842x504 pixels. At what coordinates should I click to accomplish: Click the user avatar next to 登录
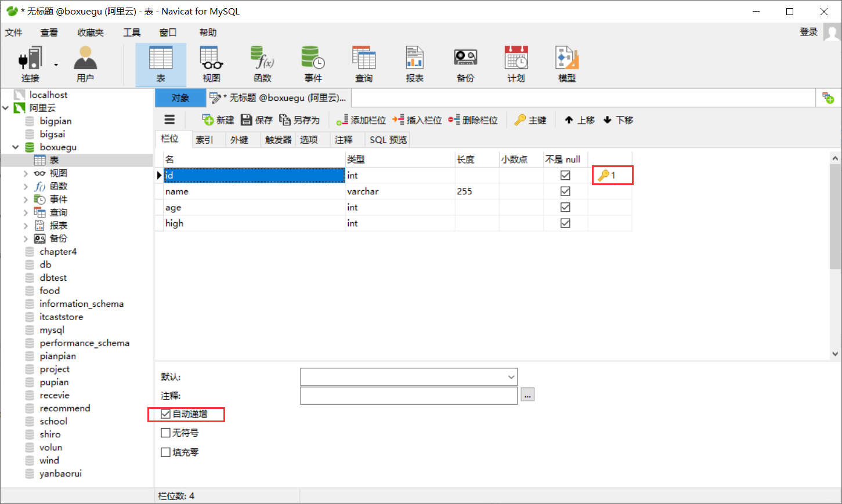[x=832, y=32]
